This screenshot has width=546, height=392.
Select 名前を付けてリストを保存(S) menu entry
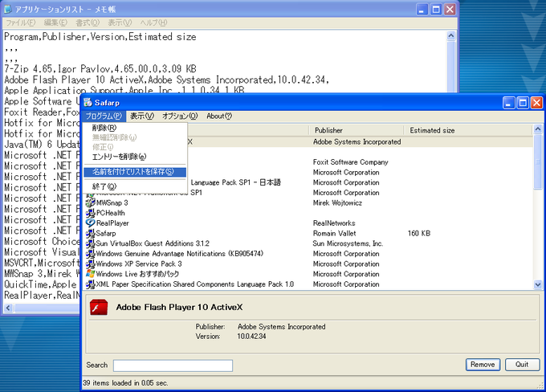coord(135,172)
